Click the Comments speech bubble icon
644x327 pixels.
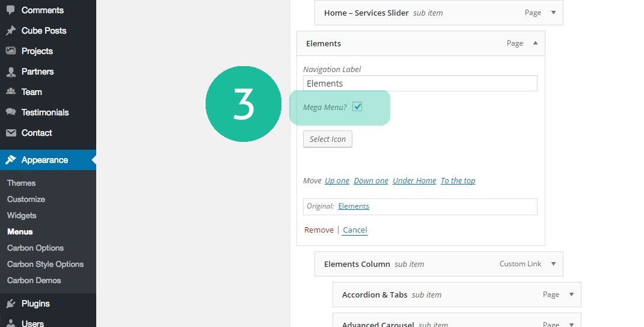click(11, 10)
